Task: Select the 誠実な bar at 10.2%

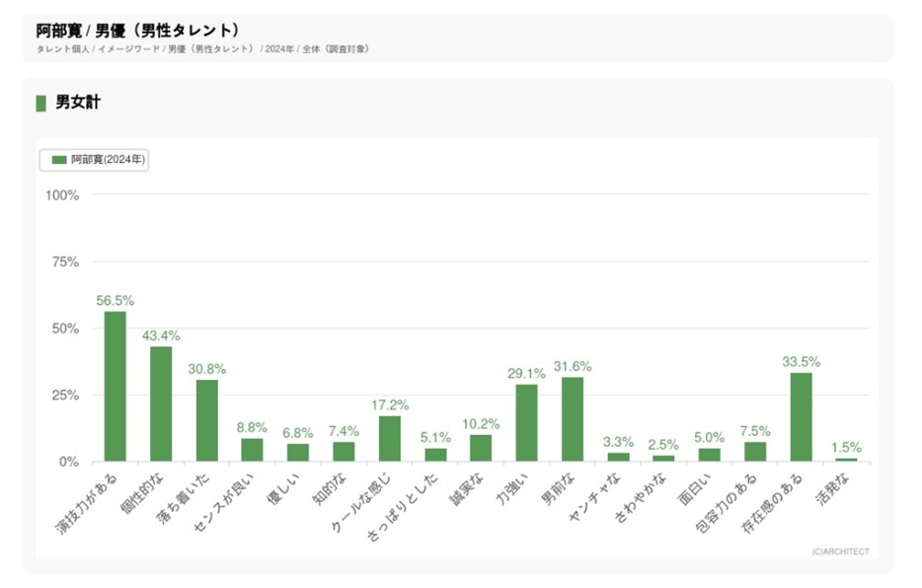Action: [481, 448]
